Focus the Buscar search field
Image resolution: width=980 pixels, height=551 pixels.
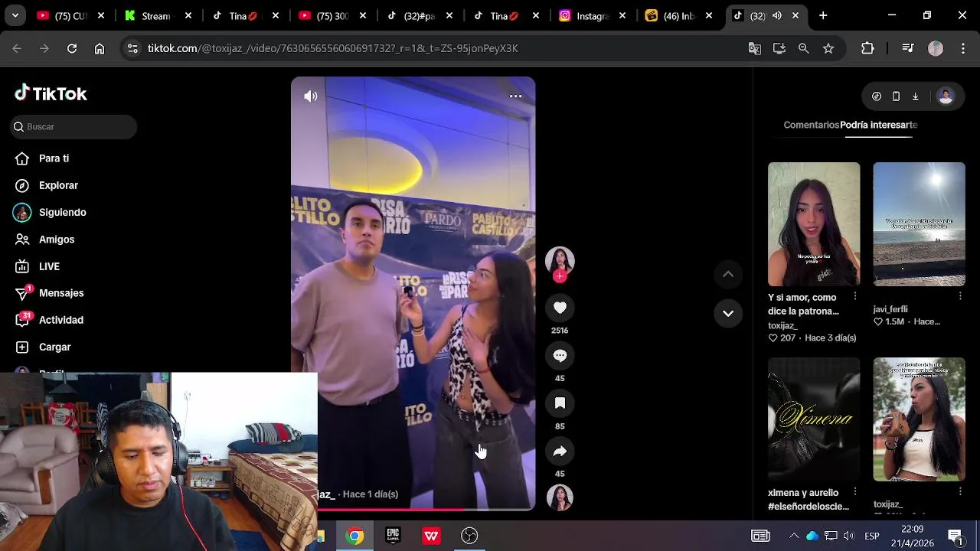[x=74, y=126]
